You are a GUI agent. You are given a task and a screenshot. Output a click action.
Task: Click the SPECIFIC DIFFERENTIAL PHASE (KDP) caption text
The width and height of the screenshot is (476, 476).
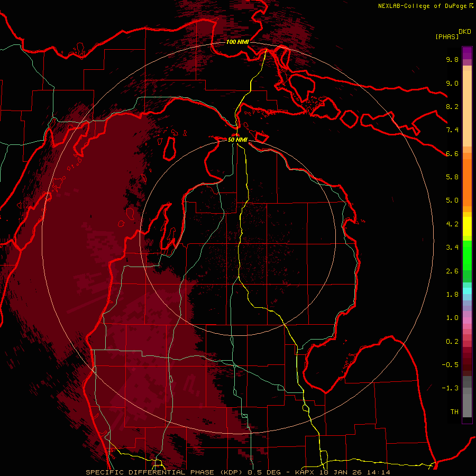(165, 472)
